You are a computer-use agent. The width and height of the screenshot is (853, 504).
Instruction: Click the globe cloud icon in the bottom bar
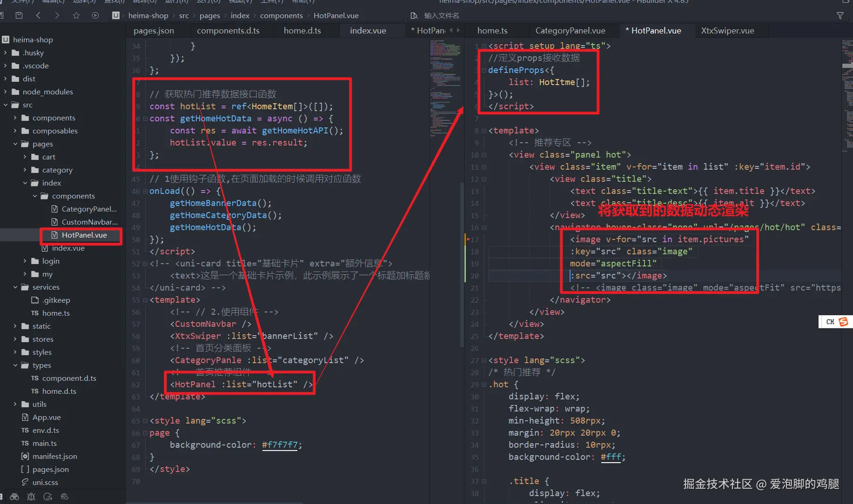click(x=65, y=497)
